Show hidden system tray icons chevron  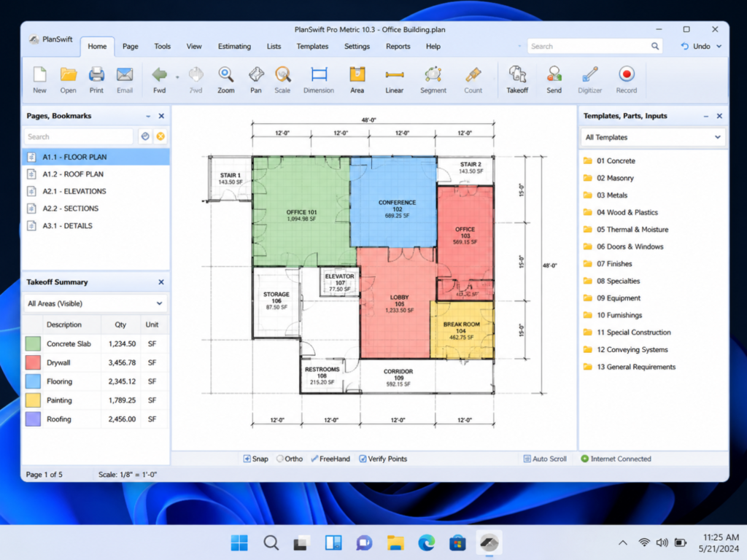[x=623, y=542]
